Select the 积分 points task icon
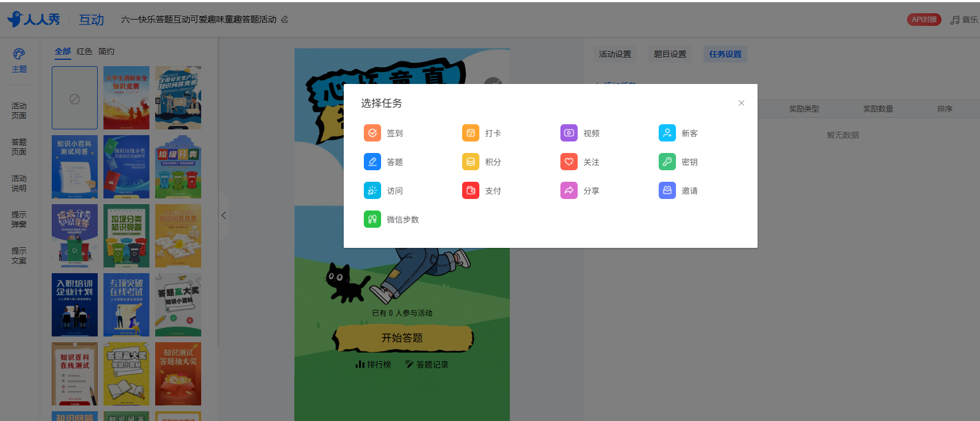This screenshot has height=421, width=980. [x=471, y=162]
